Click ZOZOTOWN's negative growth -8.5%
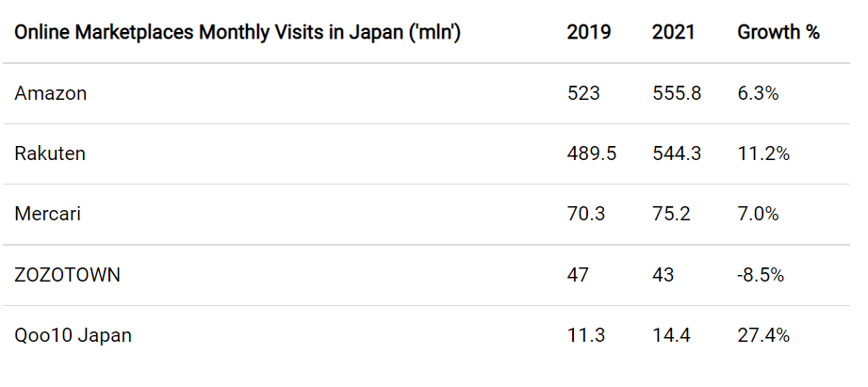 pyautogui.click(x=761, y=275)
